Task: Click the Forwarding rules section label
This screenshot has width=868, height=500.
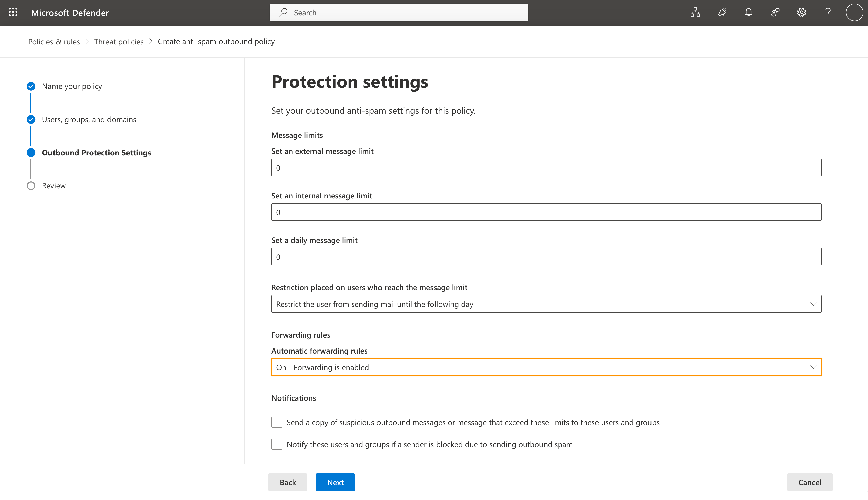Action: (301, 335)
